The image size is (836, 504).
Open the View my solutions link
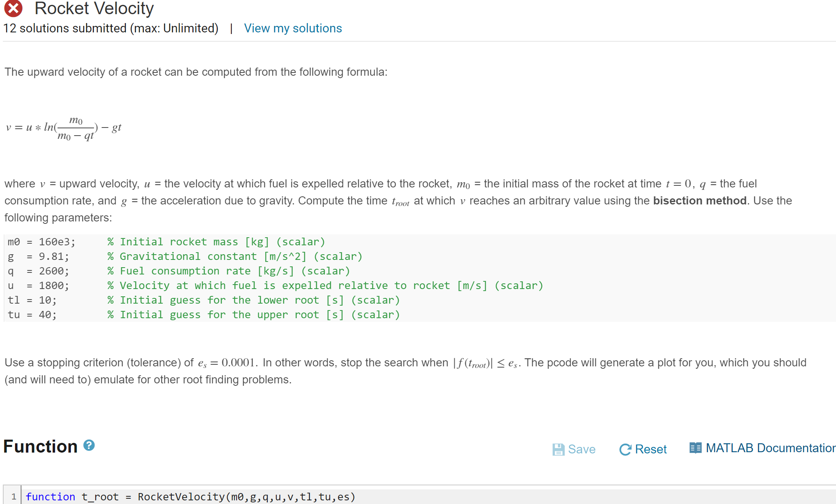pos(293,28)
